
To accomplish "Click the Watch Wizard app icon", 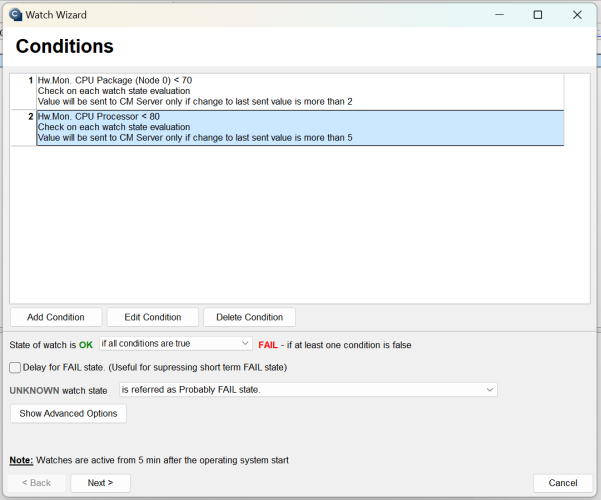I will click(x=16, y=15).
